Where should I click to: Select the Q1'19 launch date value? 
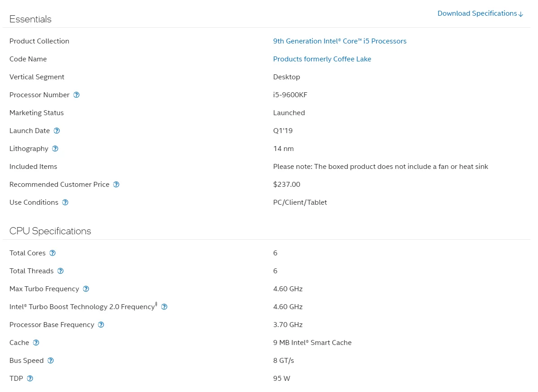click(283, 131)
